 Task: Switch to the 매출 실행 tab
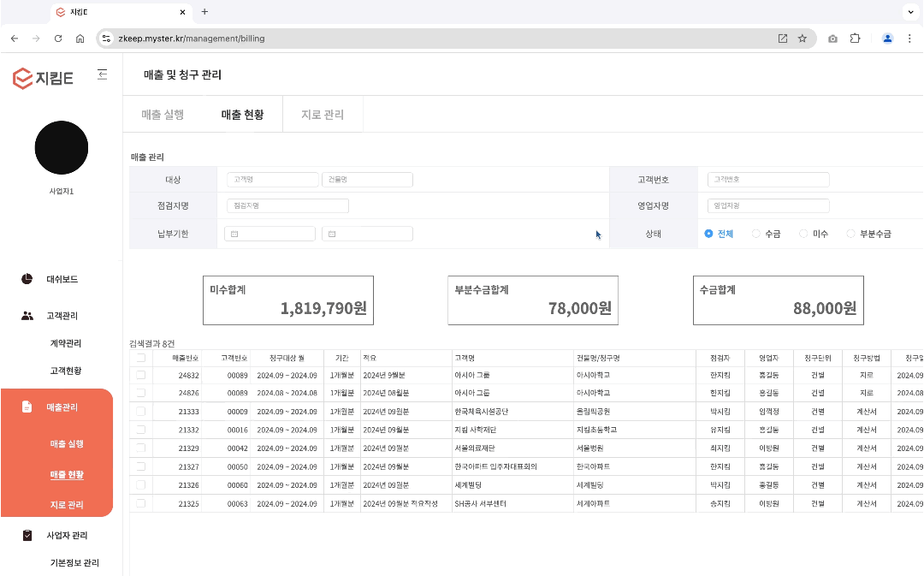(x=163, y=115)
